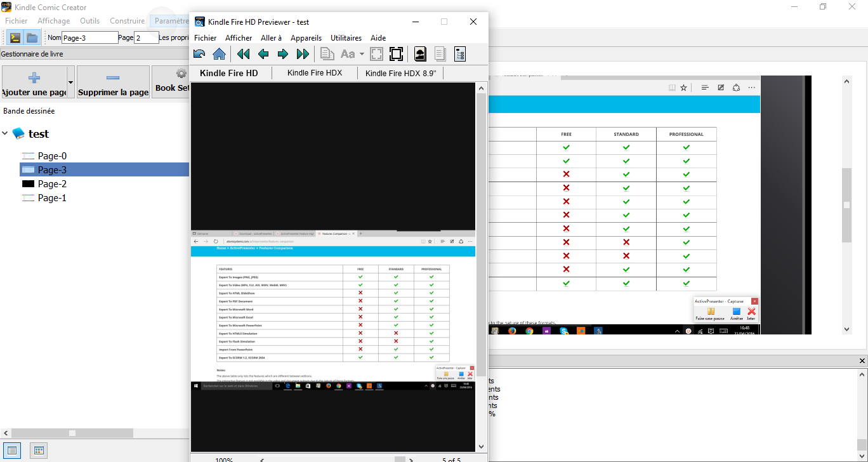This screenshot has width=868, height=462.
Task: Open the table of contents list icon
Action: pyautogui.click(x=460, y=54)
